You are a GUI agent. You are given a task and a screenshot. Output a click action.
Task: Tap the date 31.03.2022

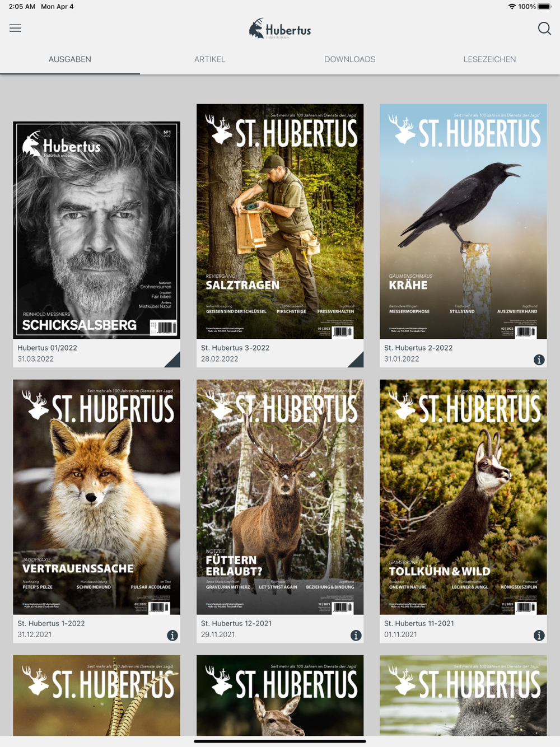(x=35, y=359)
